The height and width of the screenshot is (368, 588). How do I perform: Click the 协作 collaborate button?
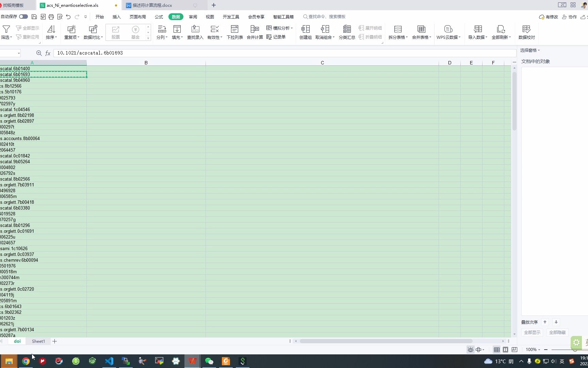pyautogui.click(x=570, y=17)
